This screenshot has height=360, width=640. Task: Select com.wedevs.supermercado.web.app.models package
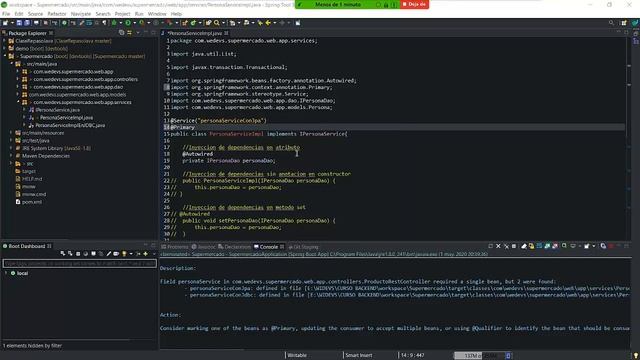coord(77,95)
